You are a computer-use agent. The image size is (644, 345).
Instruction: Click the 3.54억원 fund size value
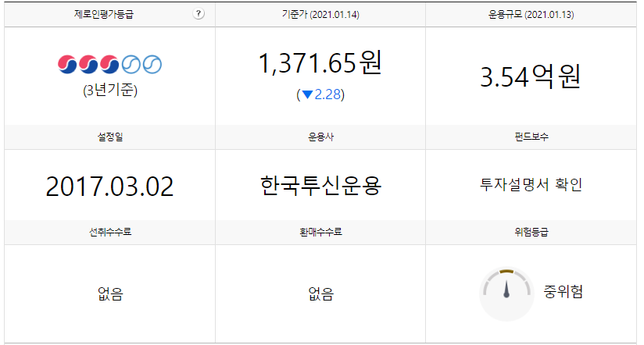531,76
